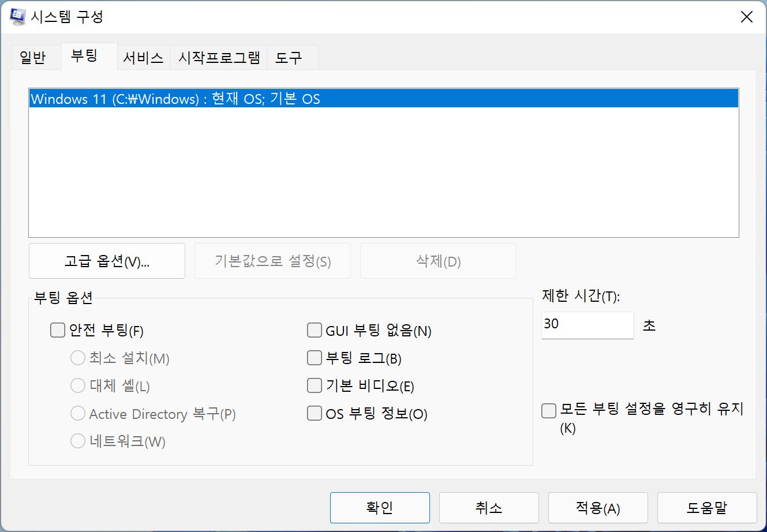767x532 pixels.
Task: Click the 제한 시간 input field
Action: point(588,325)
